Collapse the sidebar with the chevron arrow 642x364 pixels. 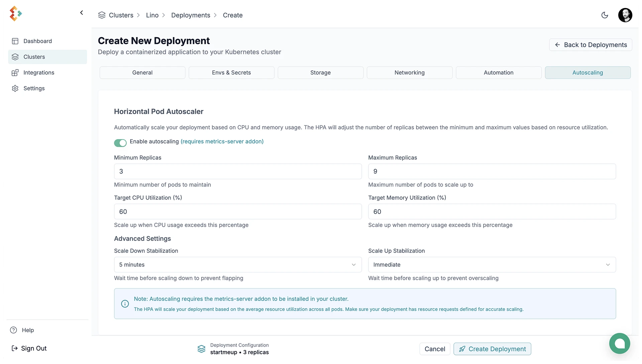click(x=82, y=13)
